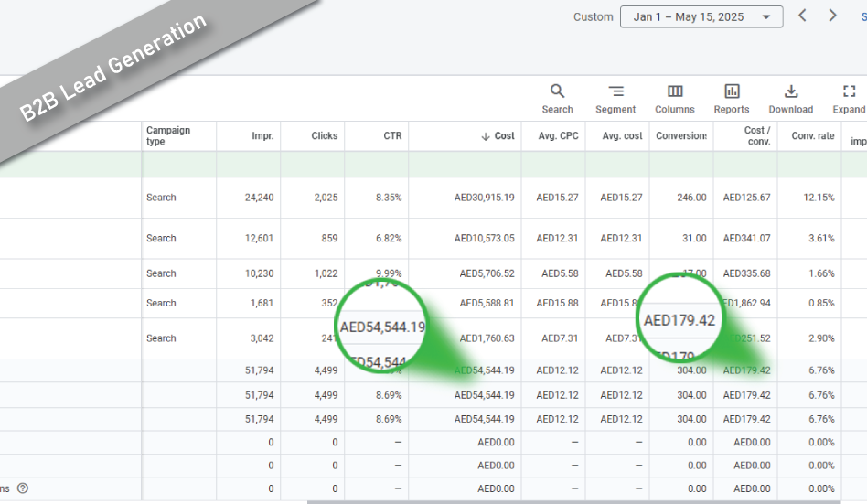Click the help question mark icon
The width and height of the screenshot is (867, 504).
point(23,488)
